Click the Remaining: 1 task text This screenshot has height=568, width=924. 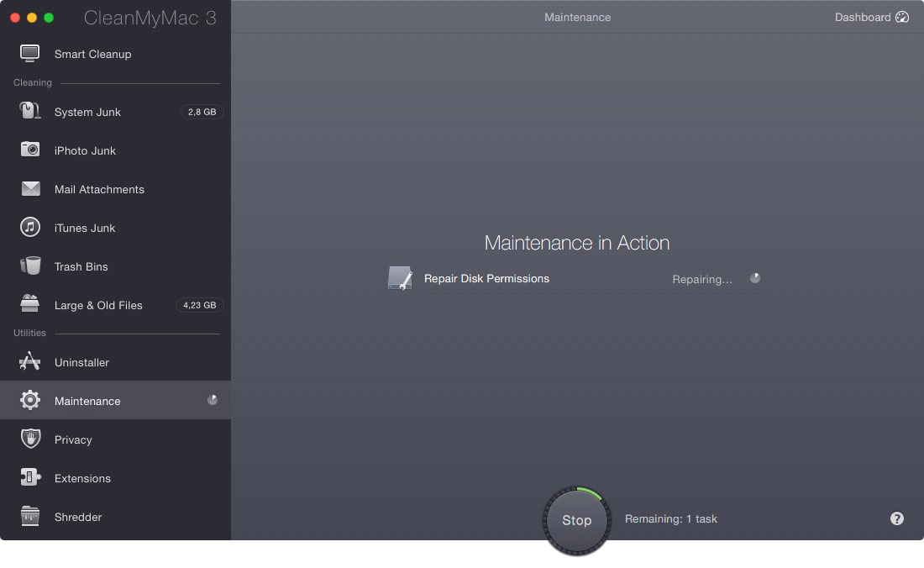pos(670,518)
